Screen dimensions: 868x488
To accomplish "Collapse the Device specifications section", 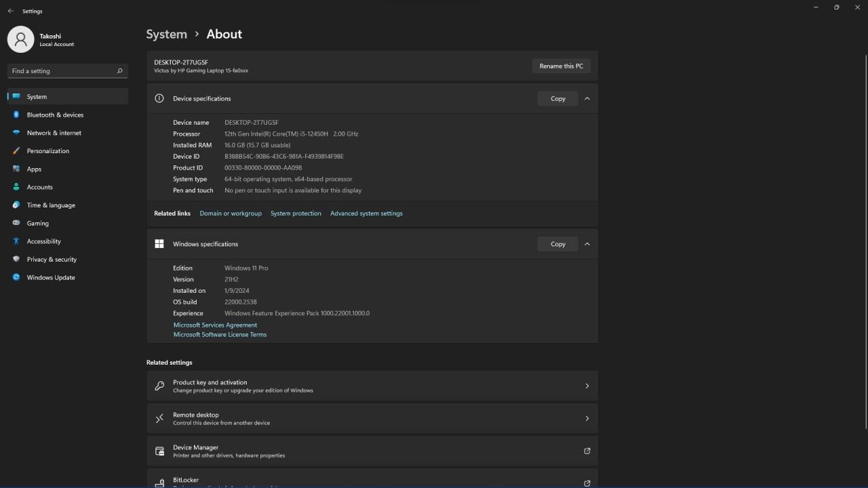I will [x=587, y=98].
